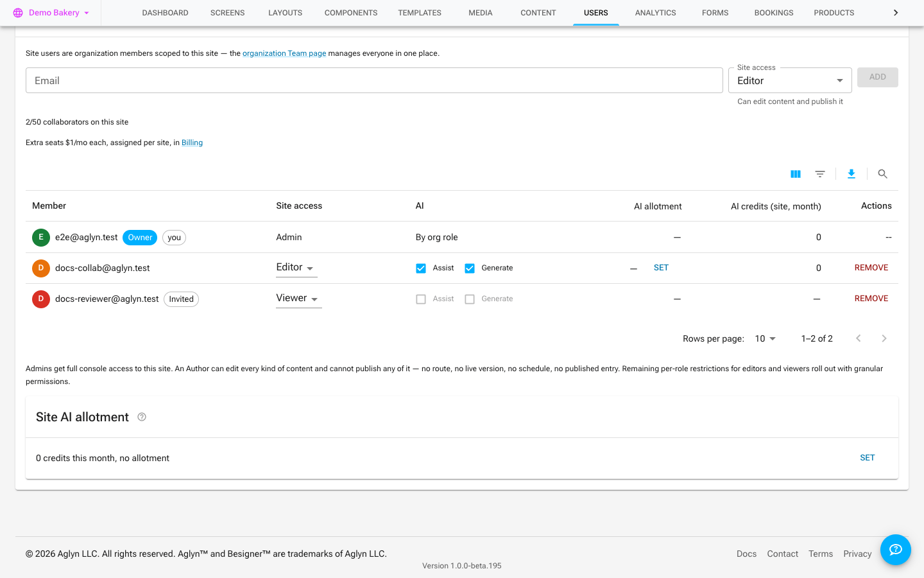This screenshot has height=578, width=924.
Task: Toggle Assist checkbox for docs-reviewer
Action: coord(421,299)
